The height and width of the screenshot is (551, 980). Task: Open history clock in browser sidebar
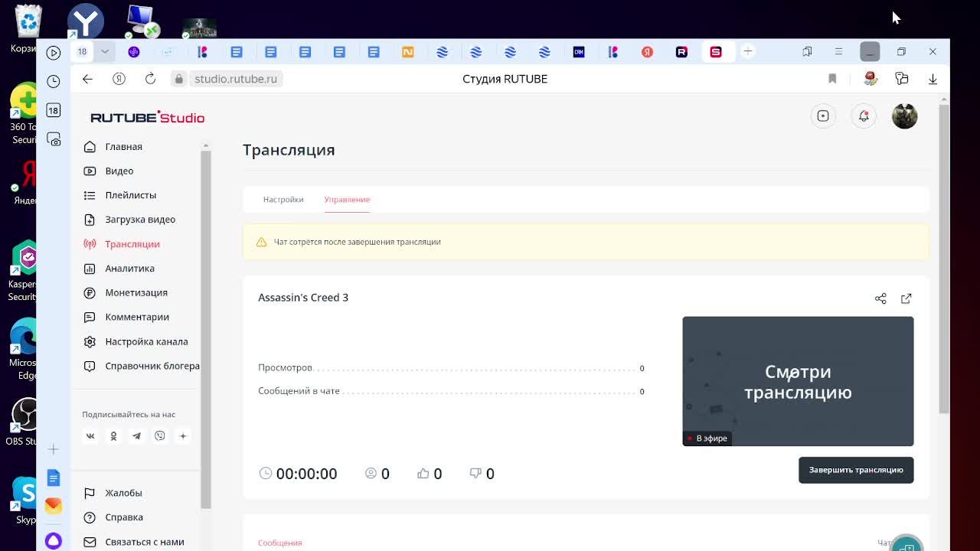(x=54, y=81)
